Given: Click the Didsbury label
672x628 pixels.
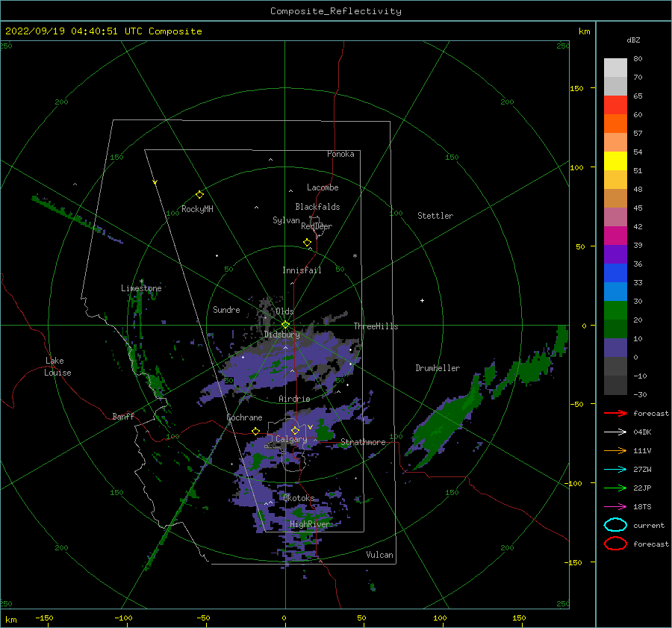Looking at the screenshot, I should point(282,335).
